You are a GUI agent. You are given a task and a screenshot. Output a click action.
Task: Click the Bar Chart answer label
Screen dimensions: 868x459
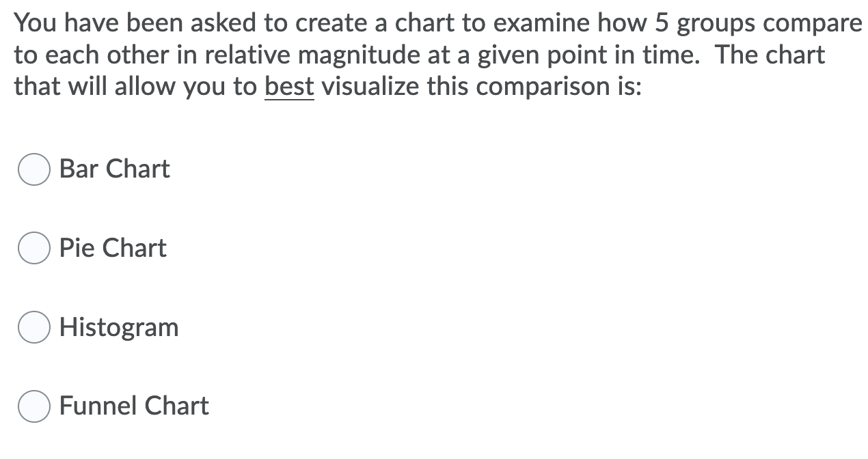pos(114,169)
